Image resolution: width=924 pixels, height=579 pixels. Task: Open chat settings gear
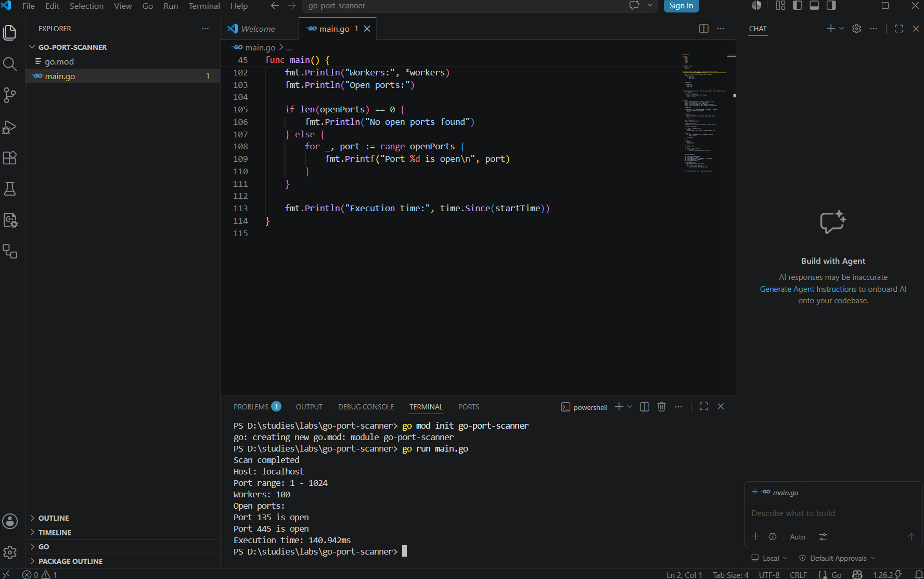[x=856, y=29]
